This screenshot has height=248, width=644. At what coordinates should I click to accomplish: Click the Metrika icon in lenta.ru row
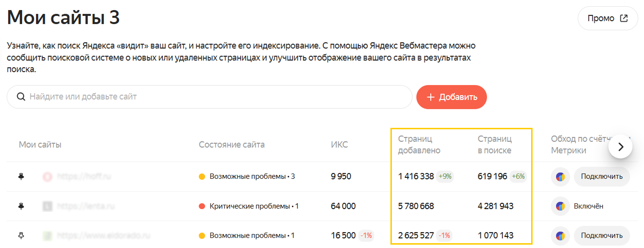tap(560, 206)
